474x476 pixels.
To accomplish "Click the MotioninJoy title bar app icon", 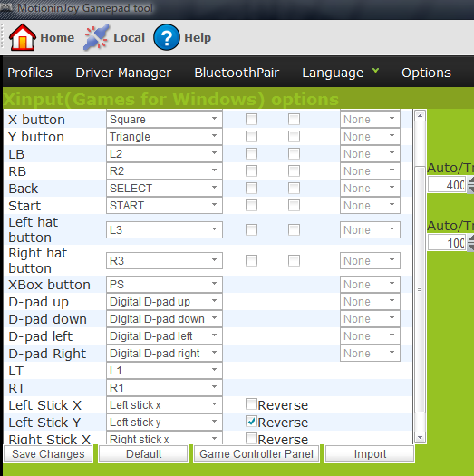I will 6,6.
